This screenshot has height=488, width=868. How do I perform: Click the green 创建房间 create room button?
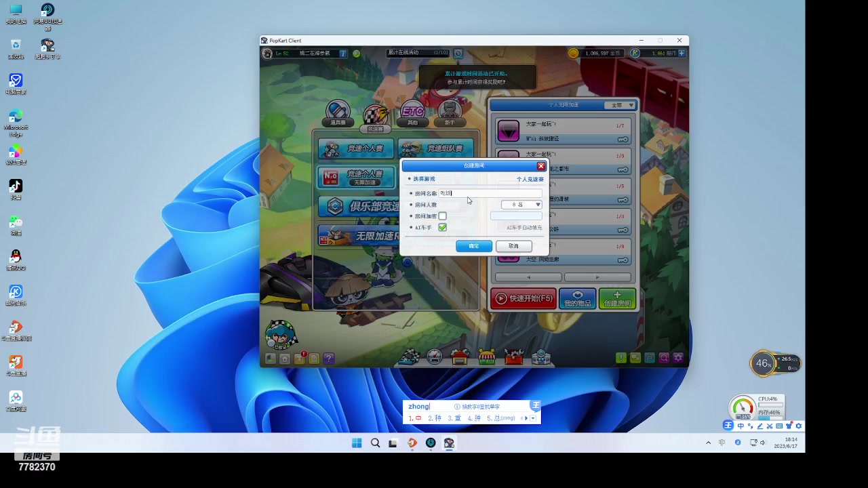point(617,299)
